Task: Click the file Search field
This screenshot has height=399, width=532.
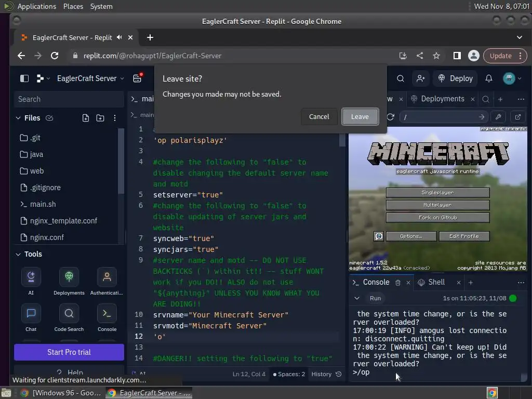Action: pos(69,99)
